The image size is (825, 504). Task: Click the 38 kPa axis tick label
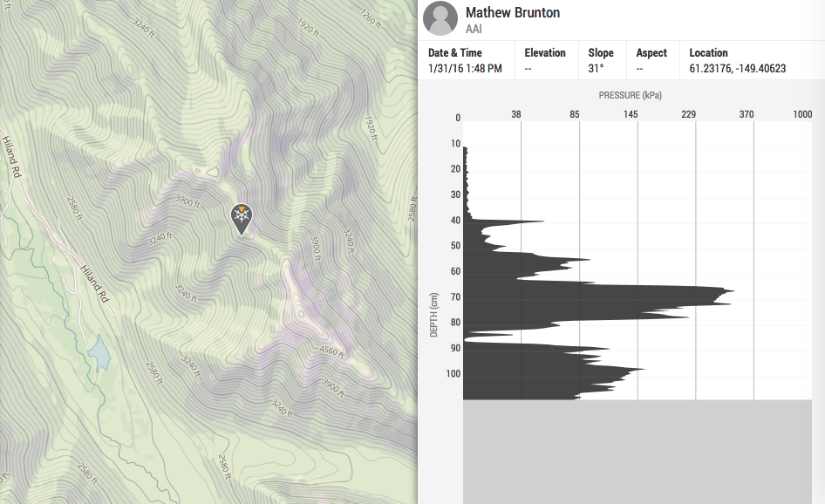(516, 114)
